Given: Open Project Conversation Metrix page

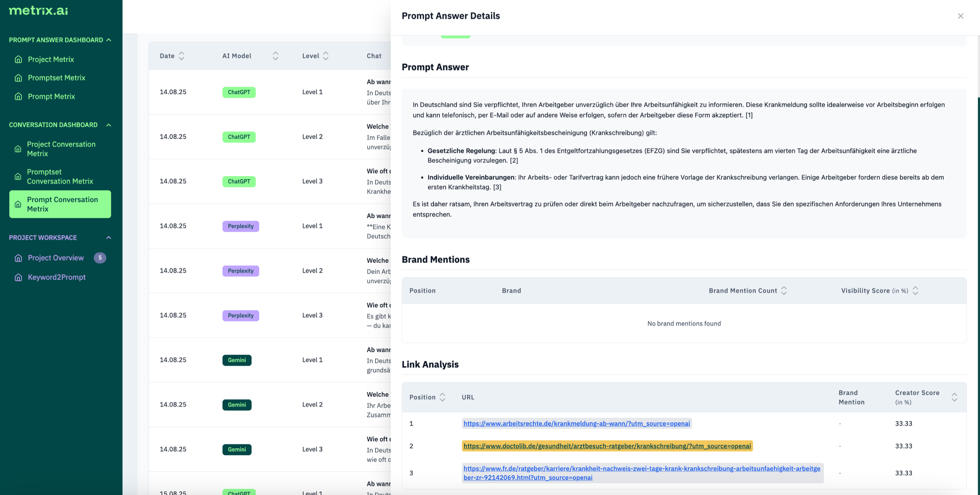Looking at the screenshot, I should 61,149.
